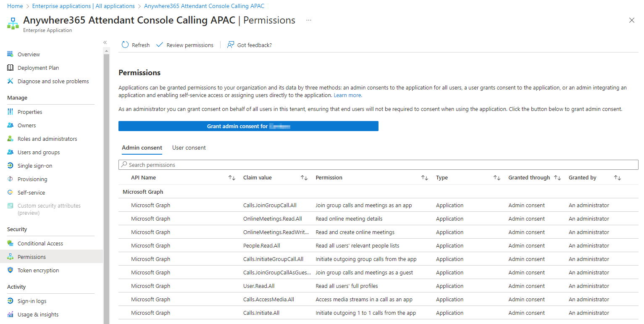Open the Learn more link
644x324 pixels.
347,95
